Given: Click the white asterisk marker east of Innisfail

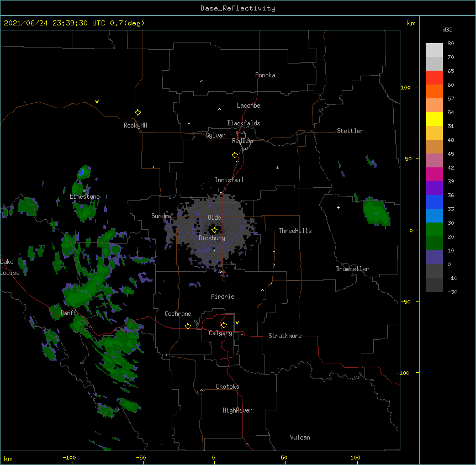Looking at the screenshot, I should (x=277, y=167).
